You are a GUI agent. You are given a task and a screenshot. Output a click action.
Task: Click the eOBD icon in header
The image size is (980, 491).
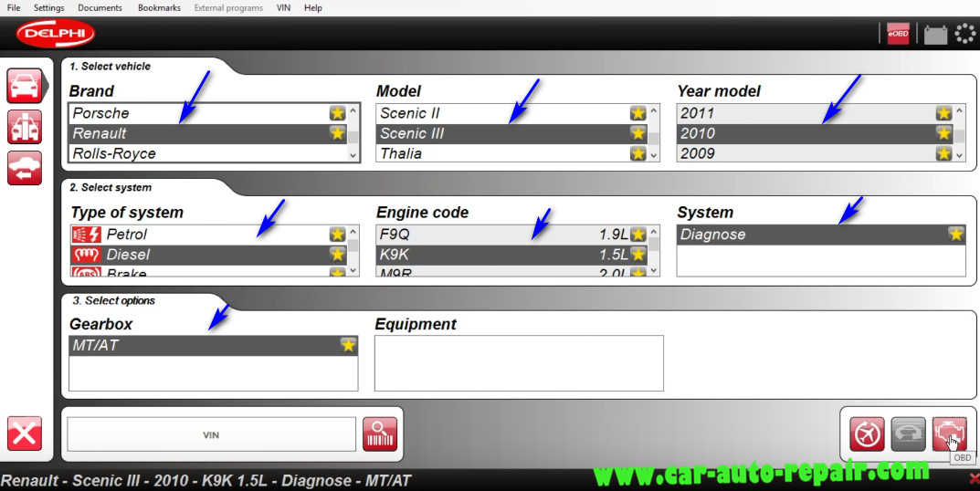[x=898, y=34]
